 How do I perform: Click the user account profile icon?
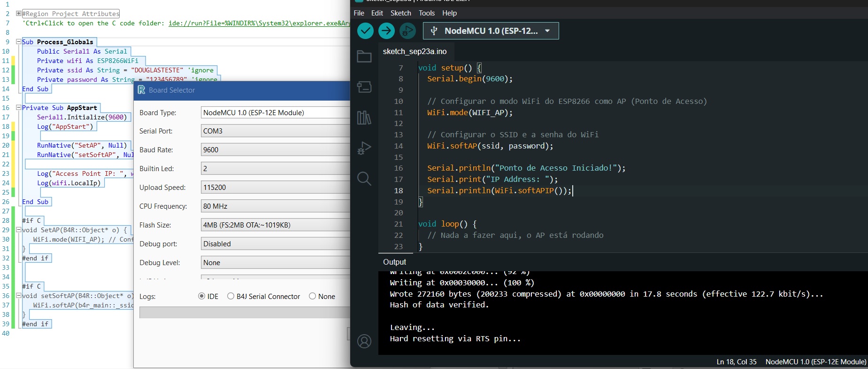tap(364, 341)
